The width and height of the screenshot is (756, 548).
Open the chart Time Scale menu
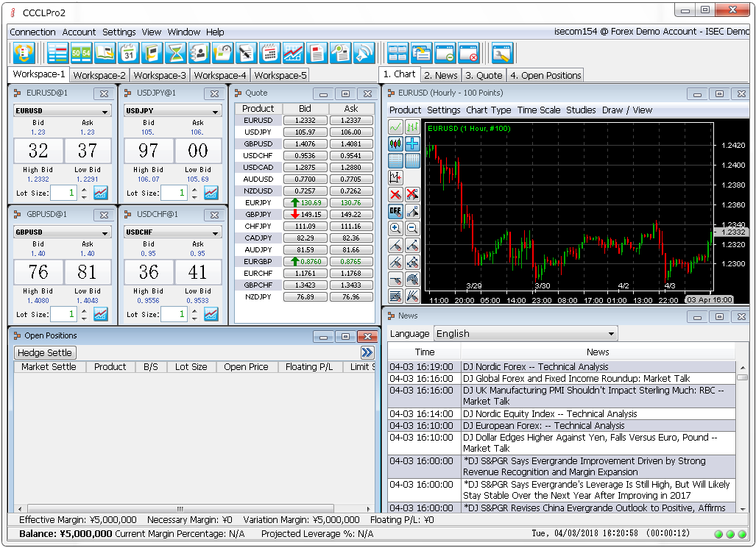539,110
